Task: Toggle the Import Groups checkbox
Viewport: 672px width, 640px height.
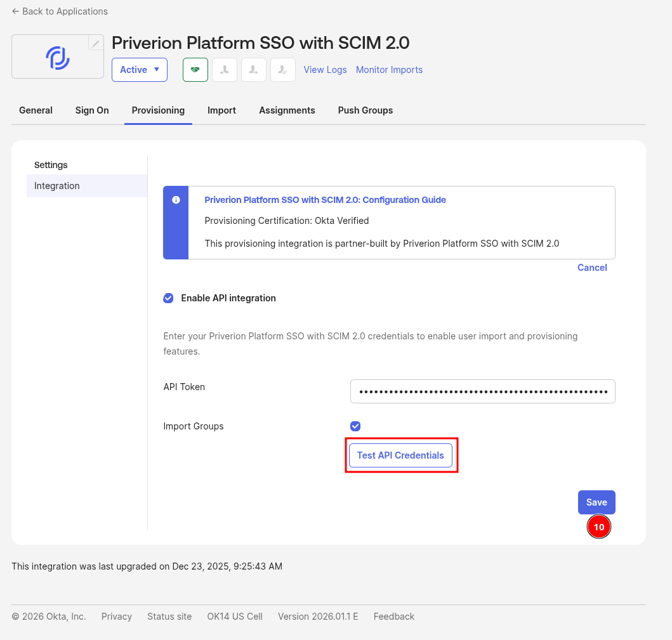Action: tap(355, 426)
